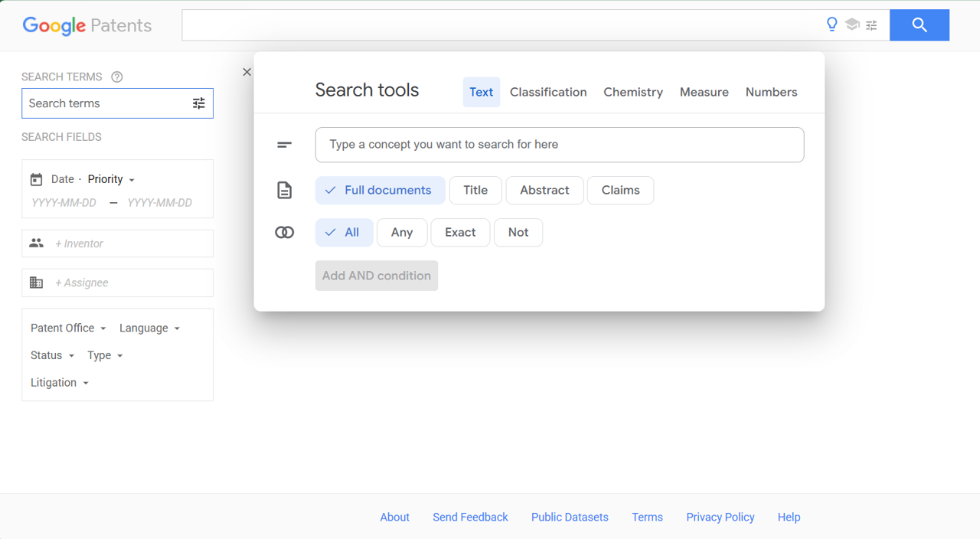Viewport: 980px width, 539px height.
Task: Select the Claims scope option
Action: [x=620, y=191]
